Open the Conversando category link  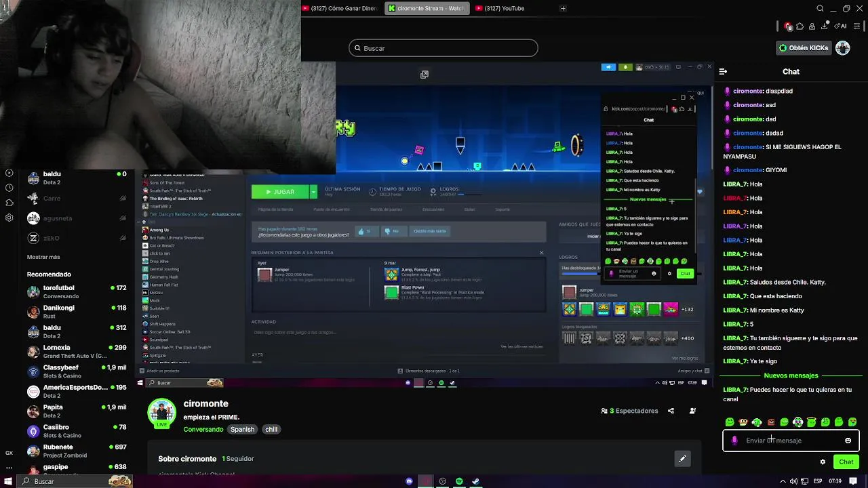[203, 429]
